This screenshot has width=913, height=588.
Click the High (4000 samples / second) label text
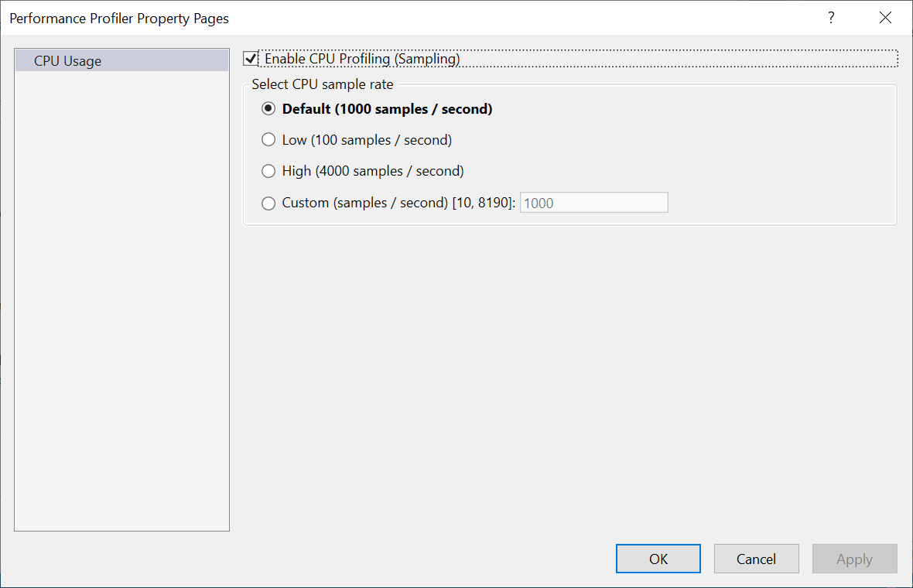[373, 171]
